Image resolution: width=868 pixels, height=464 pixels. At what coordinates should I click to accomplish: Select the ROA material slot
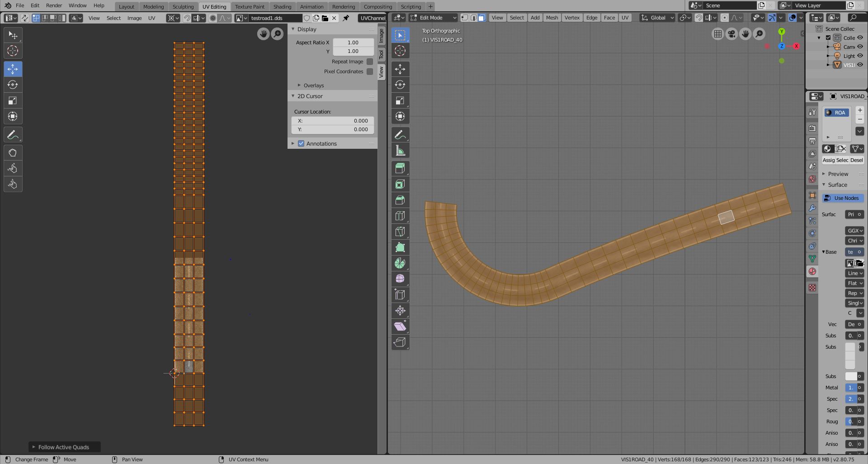[x=837, y=113]
